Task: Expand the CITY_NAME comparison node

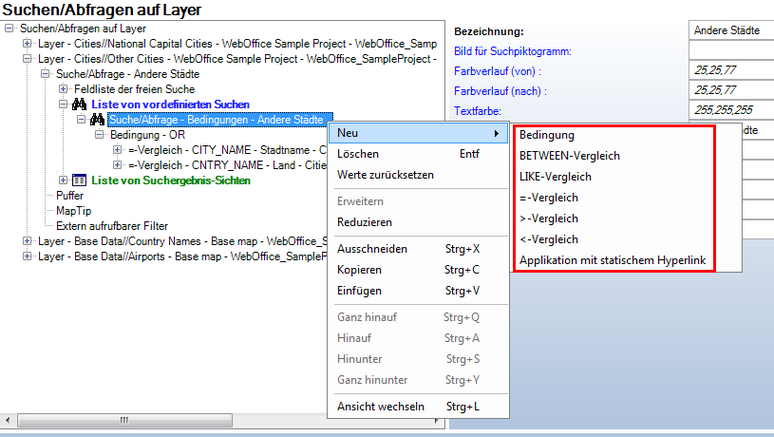Action: [x=118, y=149]
